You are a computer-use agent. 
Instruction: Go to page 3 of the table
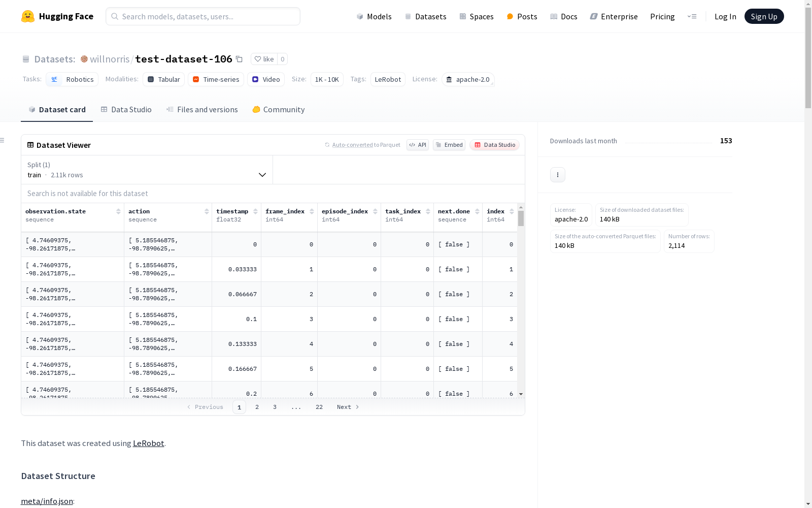click(x=275, y=407)
